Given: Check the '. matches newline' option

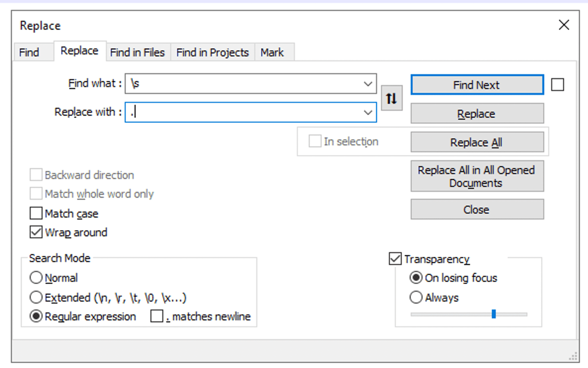Looking at the screenshot, I should click(x=157, y=316).
